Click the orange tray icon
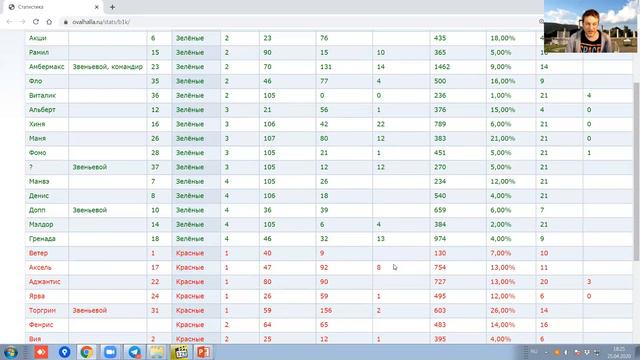 click(557, 352)
